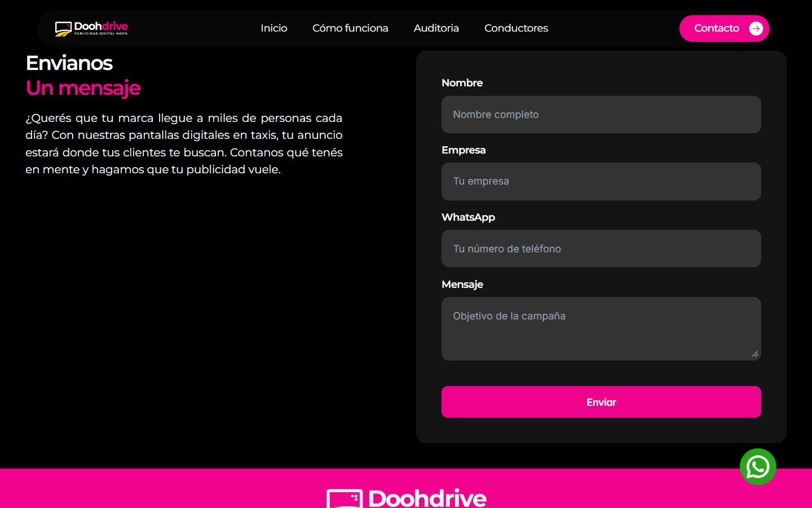Image resolution: width=812 pixels, height=508 pixels.
Task: Click the Nombre field label
Action: [x=462, y=83]
